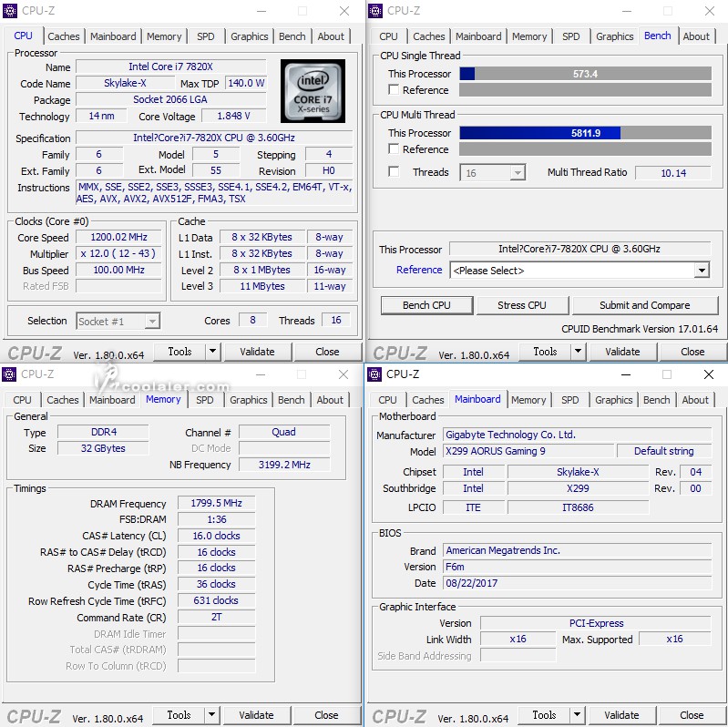Click the BIOS Version value F6m
Screen dimensions: 728x727
coord(577,567)
